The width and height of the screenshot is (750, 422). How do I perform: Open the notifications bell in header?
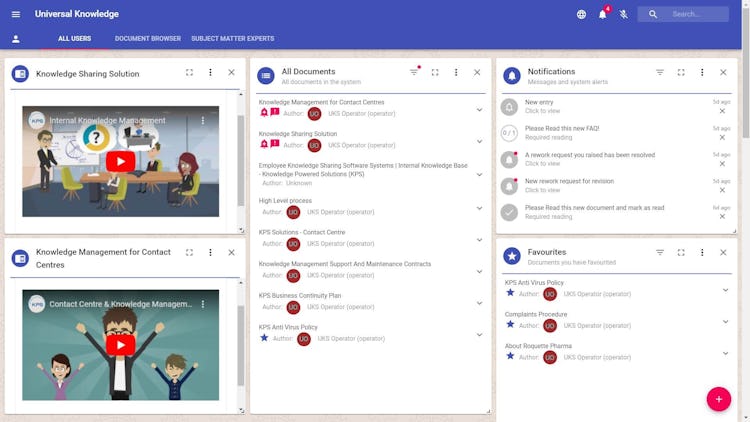(603, 14)
